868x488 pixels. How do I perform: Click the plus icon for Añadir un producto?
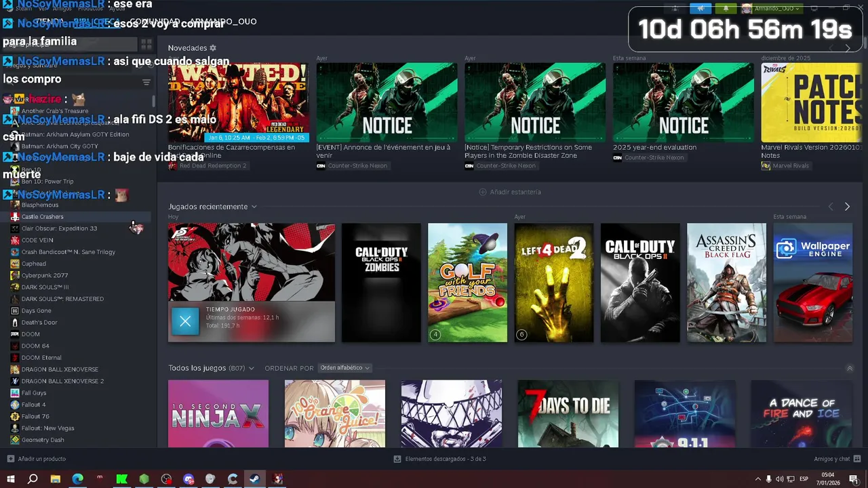(10, 459)
